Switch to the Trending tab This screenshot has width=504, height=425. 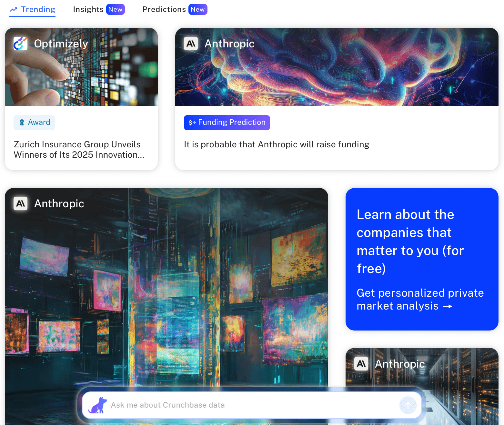click(32, 10)
